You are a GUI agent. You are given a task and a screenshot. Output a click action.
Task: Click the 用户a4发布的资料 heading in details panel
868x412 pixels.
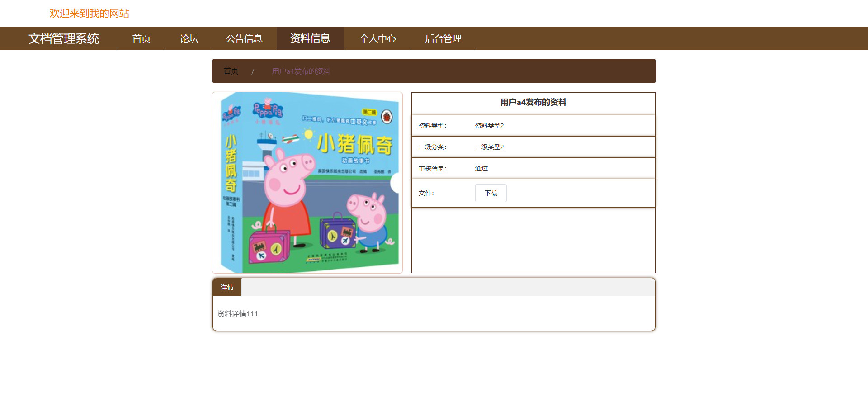pos(533,102)
